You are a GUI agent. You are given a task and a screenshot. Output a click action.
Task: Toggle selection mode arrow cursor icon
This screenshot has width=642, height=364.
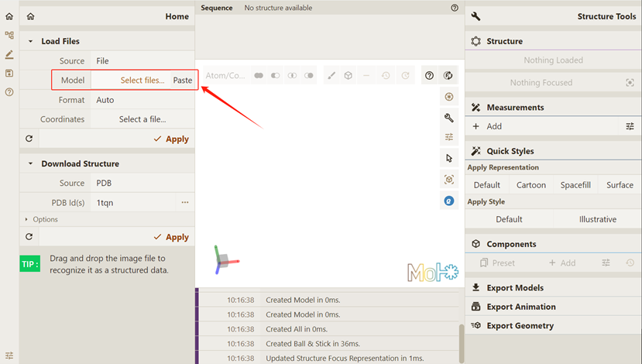449,158
